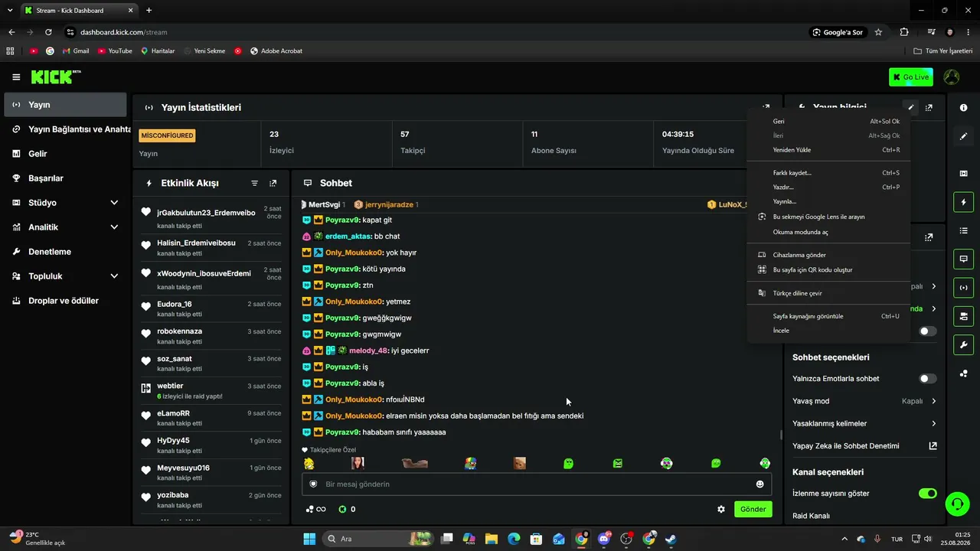Toggle İzlenme sayısını göster switch
This screenshot has width=980, height=551.
[927, 494]
